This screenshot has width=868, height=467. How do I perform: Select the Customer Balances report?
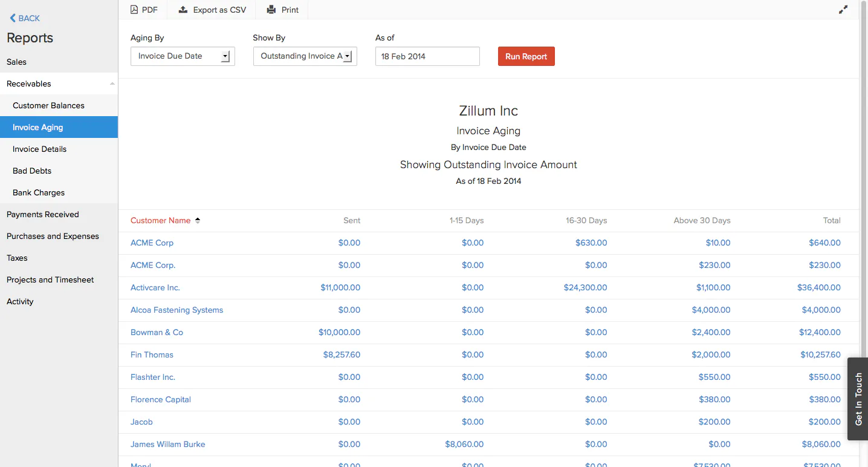pos(48,105)
